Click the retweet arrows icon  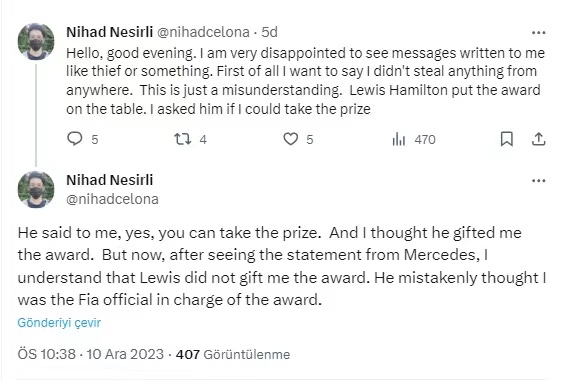click(x=182, y=139)
